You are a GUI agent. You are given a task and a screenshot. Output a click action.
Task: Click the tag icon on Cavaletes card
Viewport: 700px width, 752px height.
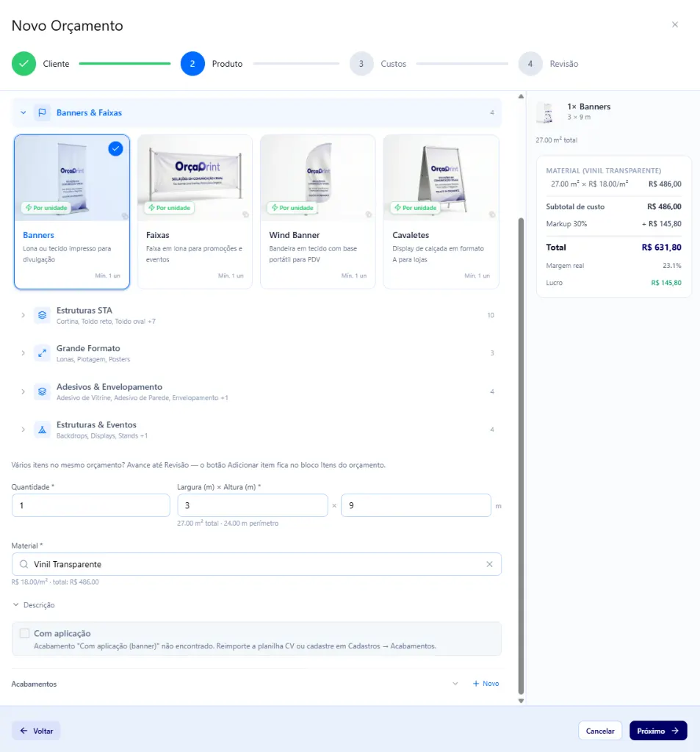pos(492,214)
